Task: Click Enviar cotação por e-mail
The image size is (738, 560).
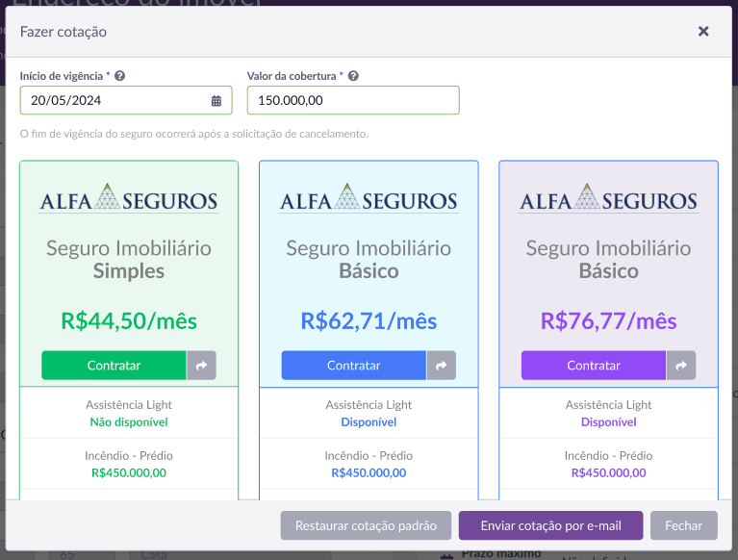Action: (x=550, y=525)
